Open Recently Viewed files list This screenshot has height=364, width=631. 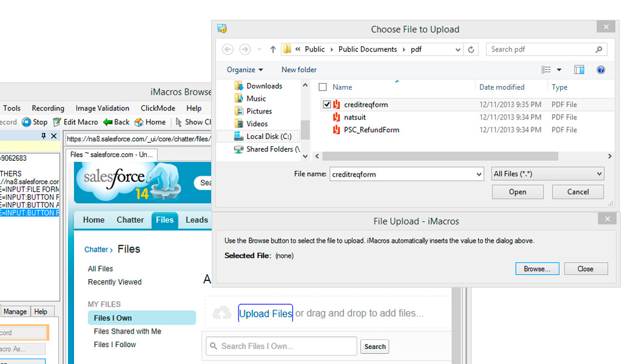pos(115,282)
